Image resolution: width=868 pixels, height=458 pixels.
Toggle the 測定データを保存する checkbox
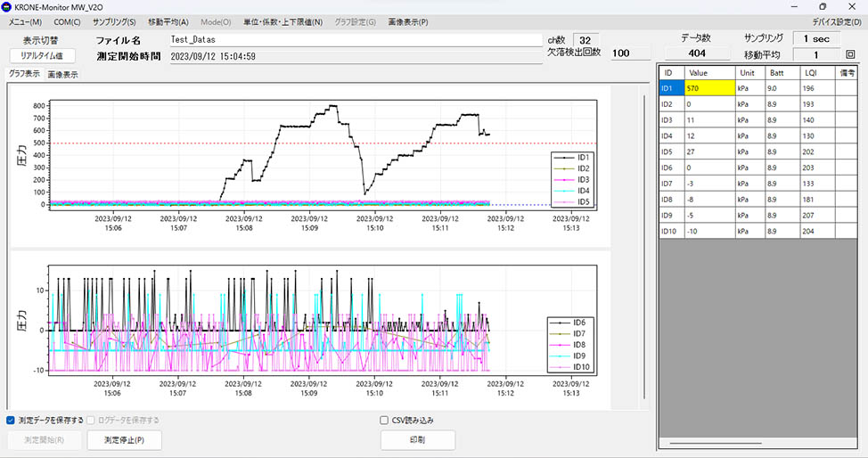11,421
